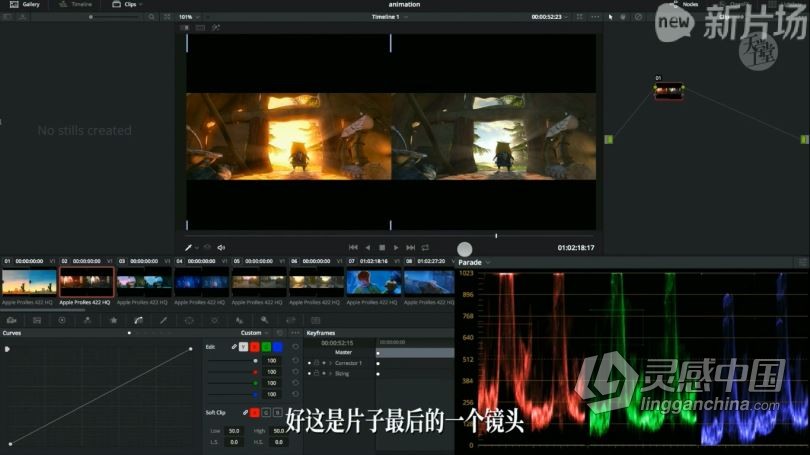The image size is (810, 455).
Task: Jump to the last frame
Action: tap(411, 248)
